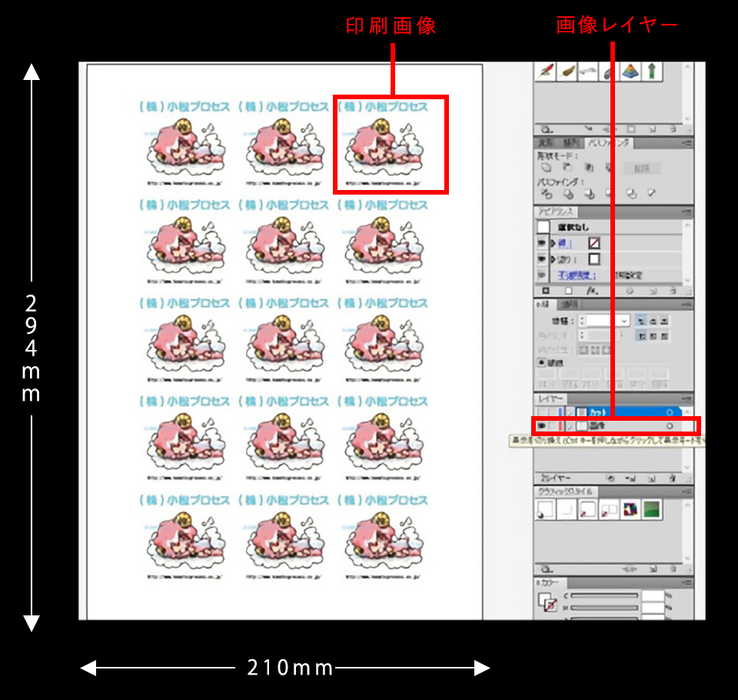738x700 pixels.
Task: Create new symbol in Symbols panel
Action: 653,129
